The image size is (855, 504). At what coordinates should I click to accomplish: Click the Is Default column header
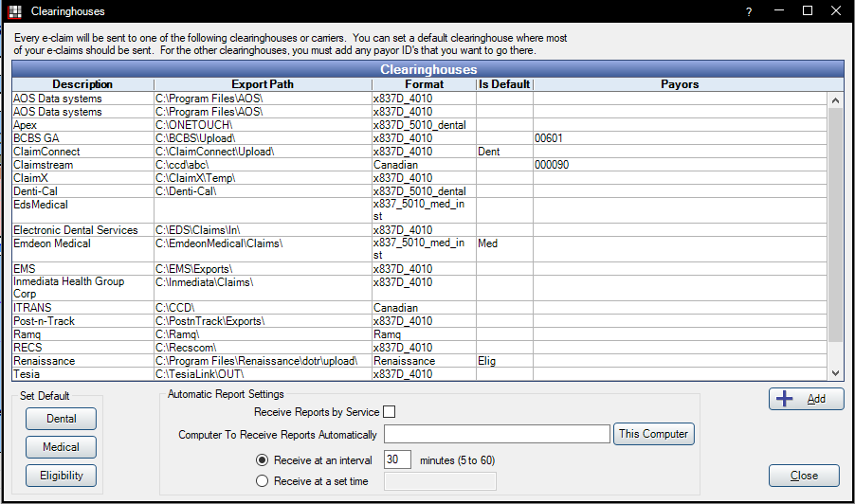point(504,84)
